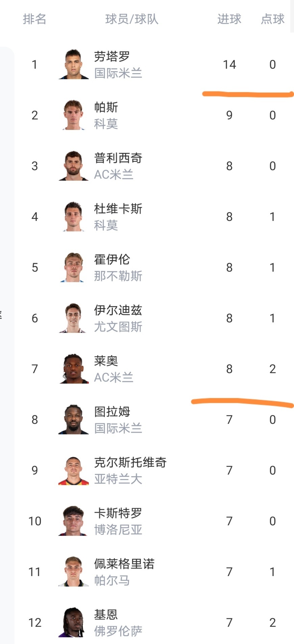294x644 pixels.
Task: Open 伊尔迪兹's player photo
Action: click(74, 318)
